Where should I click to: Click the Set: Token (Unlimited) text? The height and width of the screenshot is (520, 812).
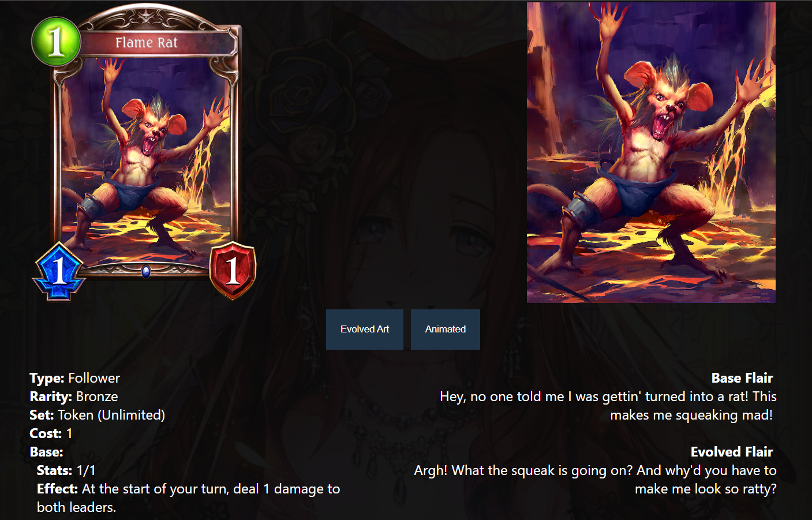97,415
